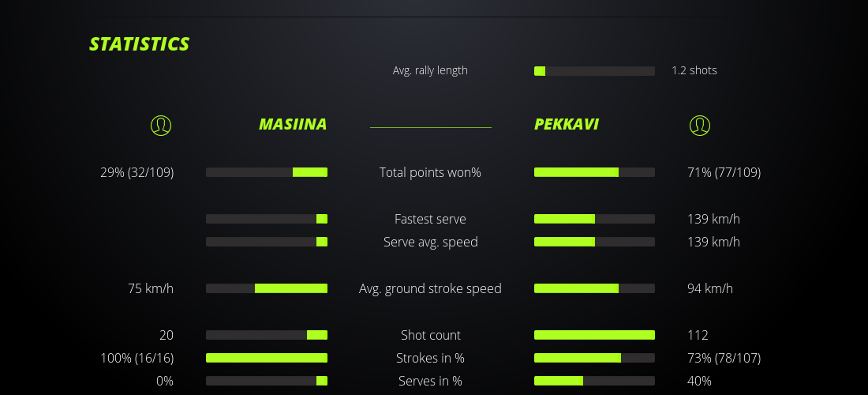Screen dimensions: 868x395
Task: Click Masiina's total points won bar
Action: [267, 172]
